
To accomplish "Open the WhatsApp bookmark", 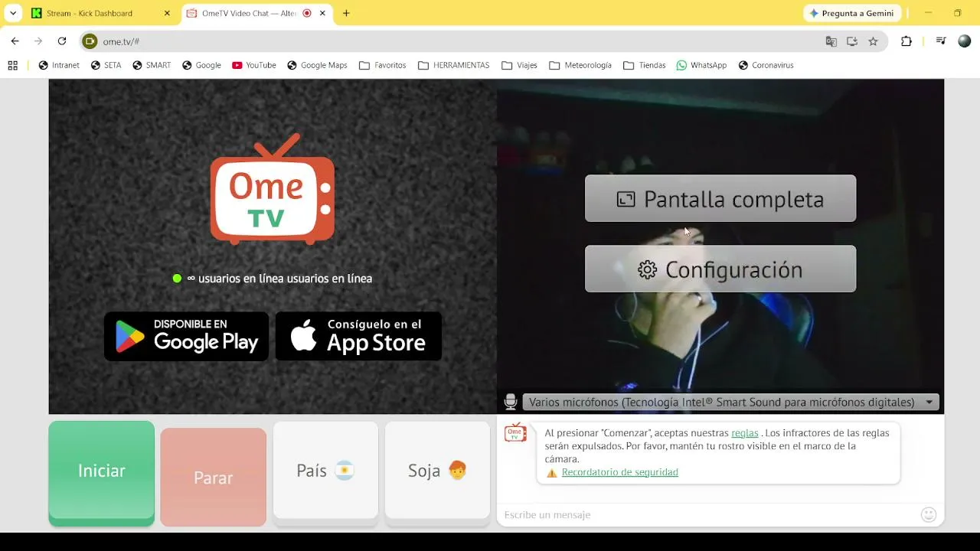I will tap(701, 65).
